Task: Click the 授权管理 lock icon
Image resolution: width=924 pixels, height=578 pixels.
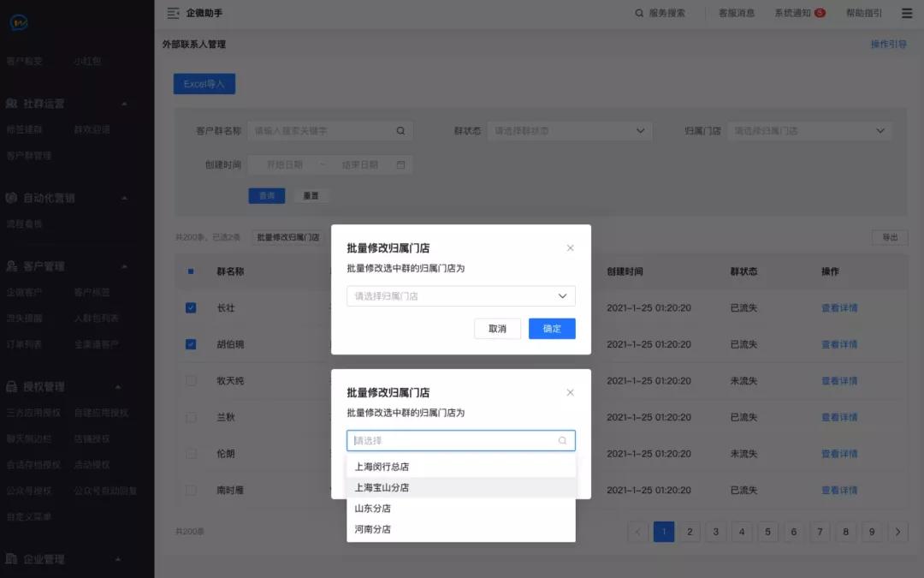Action: (11, 386)
